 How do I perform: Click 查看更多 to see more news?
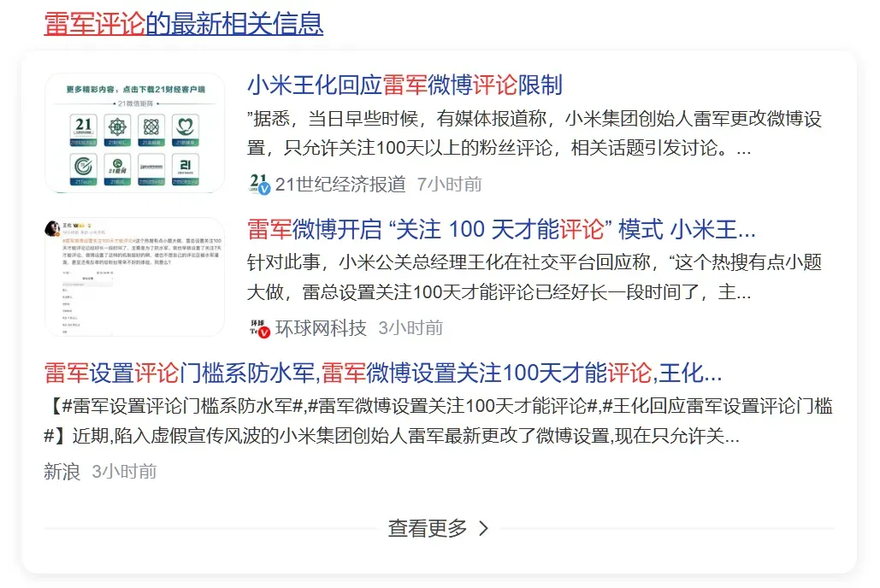[428, 528]
